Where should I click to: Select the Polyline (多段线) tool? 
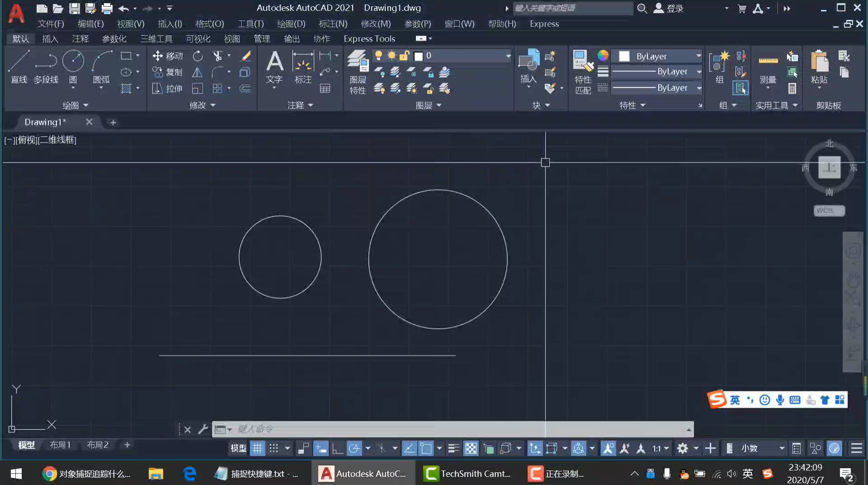tap(46, 67)
